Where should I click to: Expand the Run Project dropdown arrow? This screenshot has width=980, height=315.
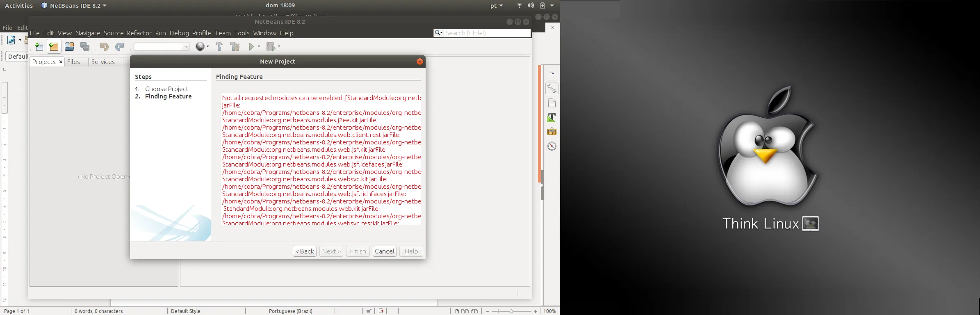tap(259, 46)
